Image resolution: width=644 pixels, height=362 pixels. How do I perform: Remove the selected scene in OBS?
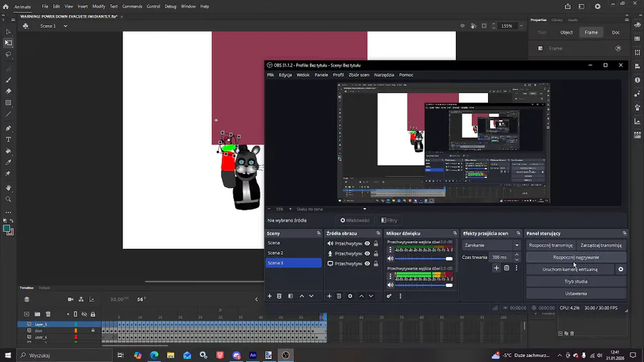[x=279, y=296]
